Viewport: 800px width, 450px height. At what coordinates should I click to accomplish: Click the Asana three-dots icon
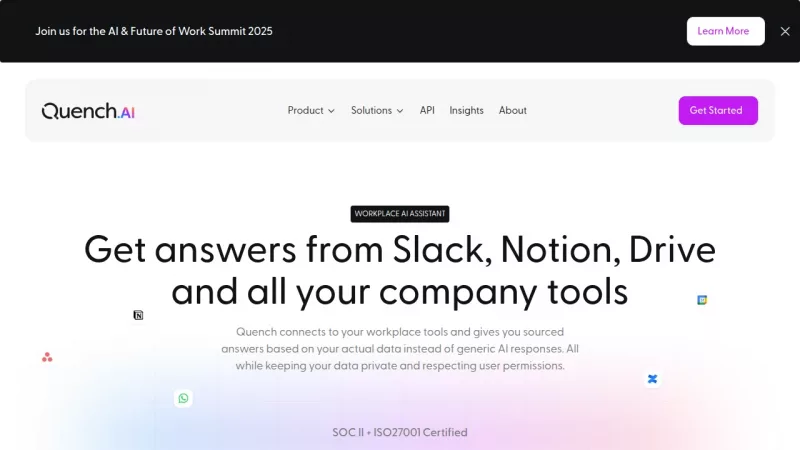tap(47, 357)
